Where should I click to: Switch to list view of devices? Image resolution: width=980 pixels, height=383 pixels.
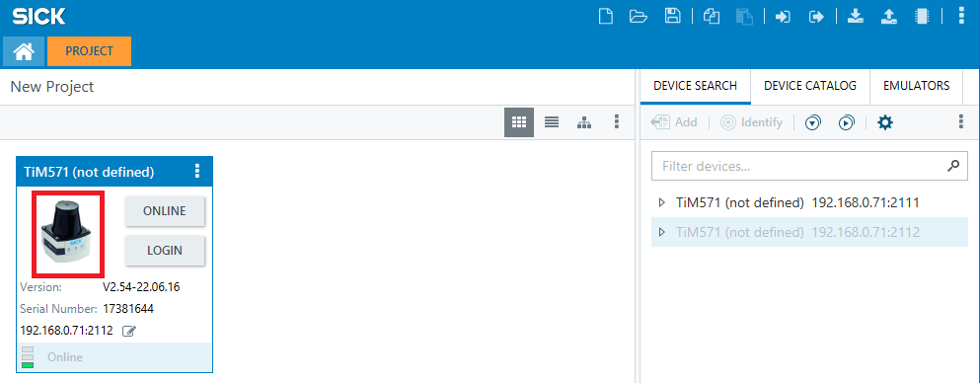552,122
